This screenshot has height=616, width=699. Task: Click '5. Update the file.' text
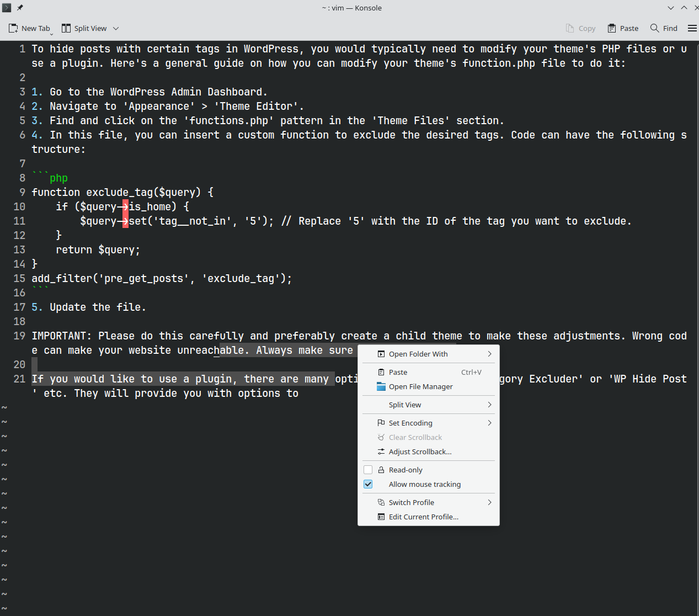[x=89, y=307]
